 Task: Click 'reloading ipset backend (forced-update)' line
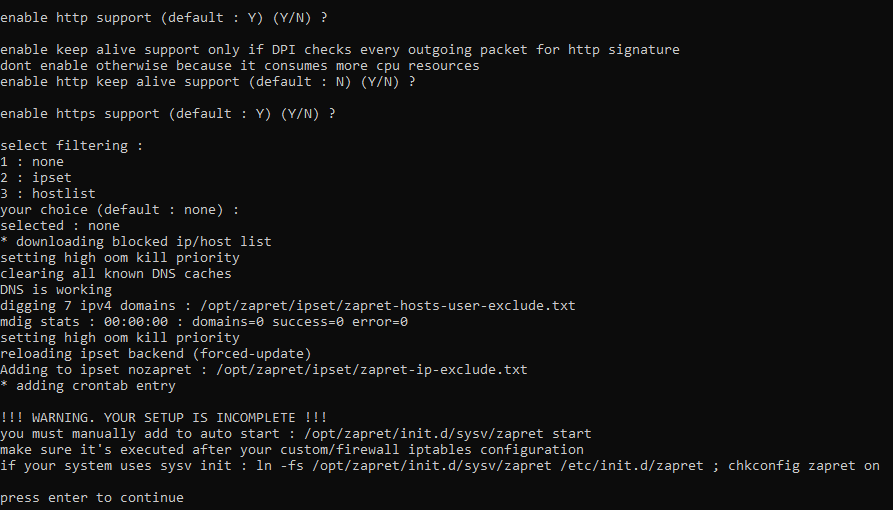pos(156,353)
